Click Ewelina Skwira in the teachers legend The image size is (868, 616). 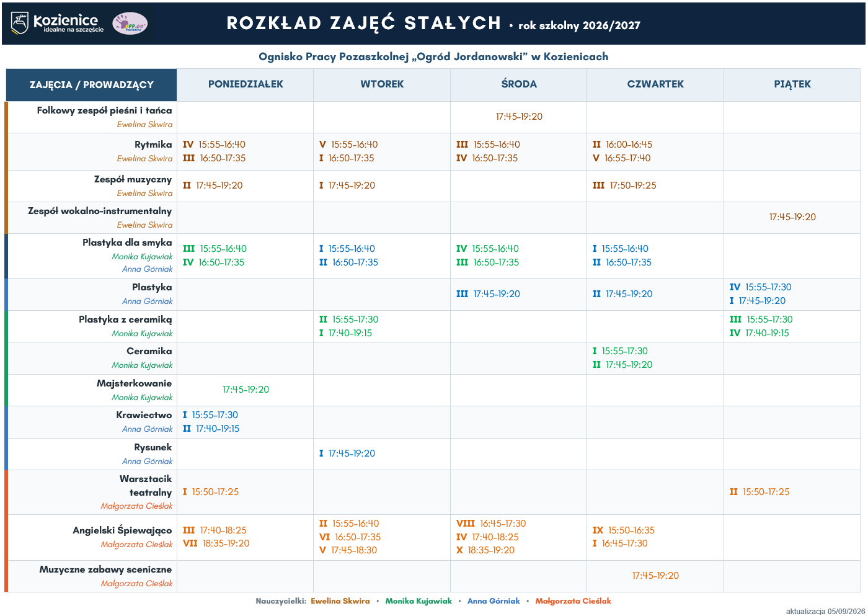[340, 601]
